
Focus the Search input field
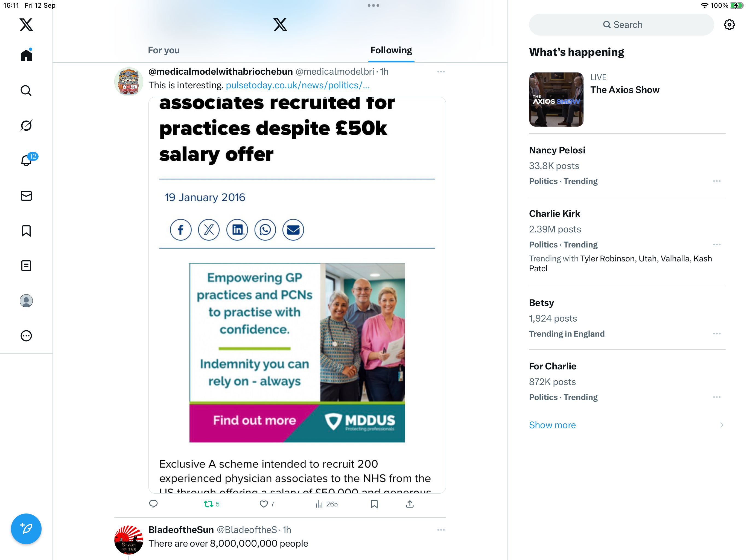pos(621,25)
